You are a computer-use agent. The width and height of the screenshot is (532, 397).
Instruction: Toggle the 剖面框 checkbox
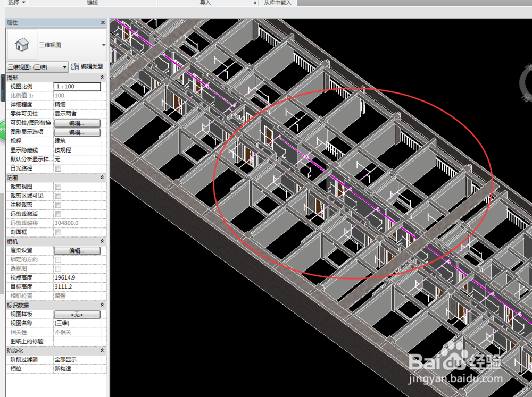click(58, 232)
